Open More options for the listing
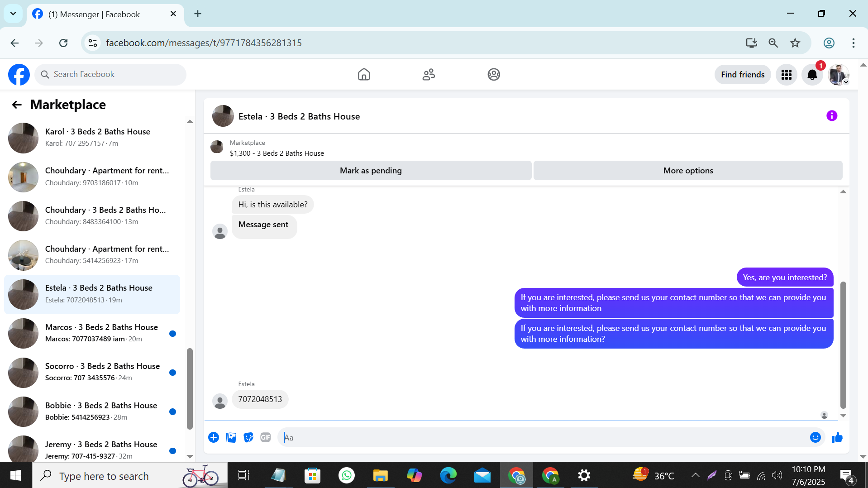 (x=688, y=171)
